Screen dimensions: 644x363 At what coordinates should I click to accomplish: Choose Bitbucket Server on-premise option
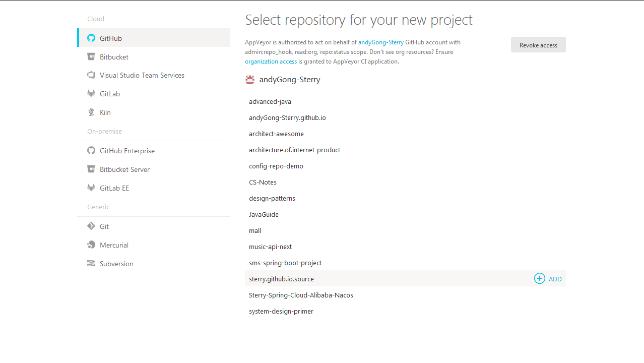[153, 169]
